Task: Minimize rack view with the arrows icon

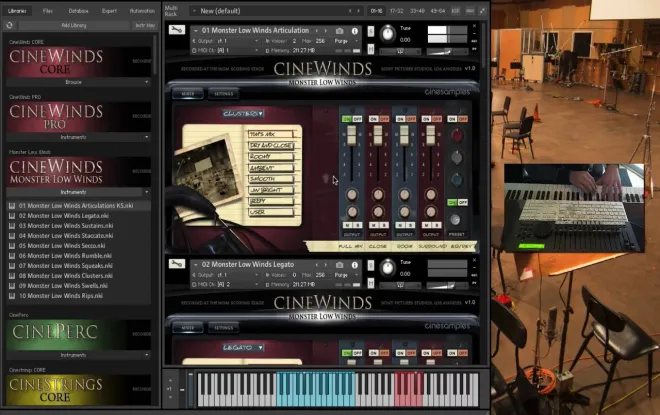Action: pos(482,11)
